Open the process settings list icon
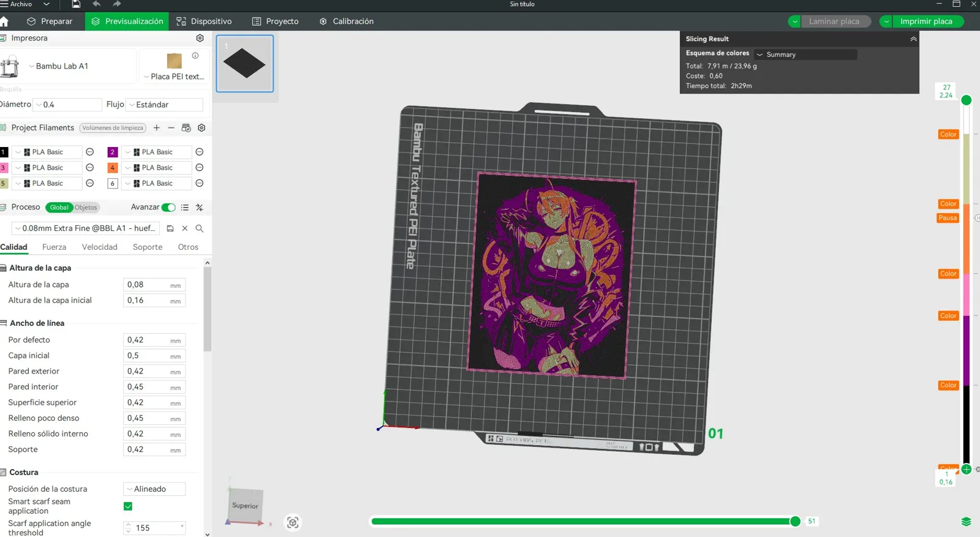 pos(185,208)
